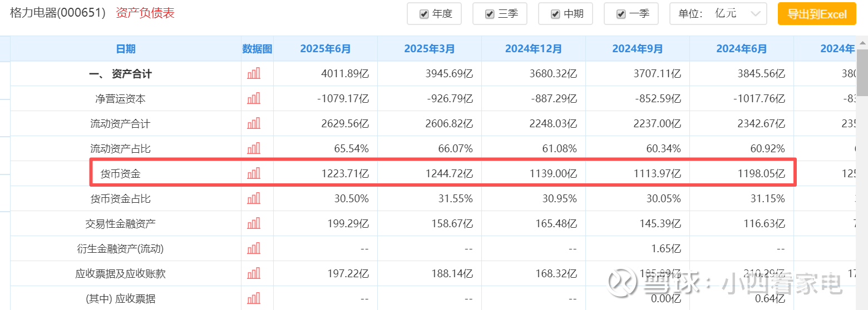The image size is (868, 310).
Task: Toggle the 三季 checkbox
Action: [490, 14]
